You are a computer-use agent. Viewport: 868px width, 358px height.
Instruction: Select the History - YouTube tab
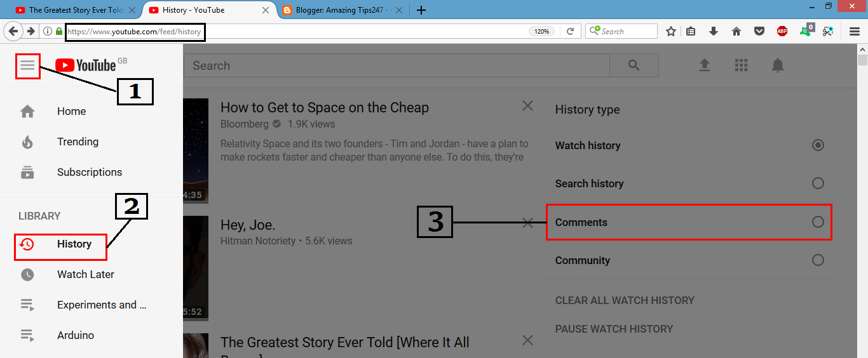(208, 10)
